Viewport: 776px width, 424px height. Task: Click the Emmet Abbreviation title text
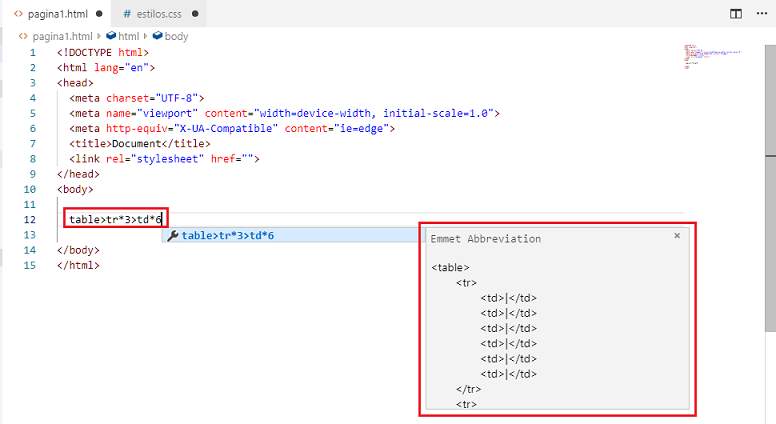pos(485,239)
